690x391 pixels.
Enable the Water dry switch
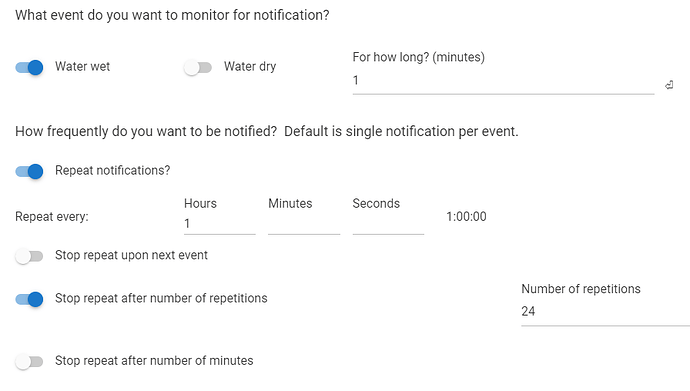[x=198, y=67]
